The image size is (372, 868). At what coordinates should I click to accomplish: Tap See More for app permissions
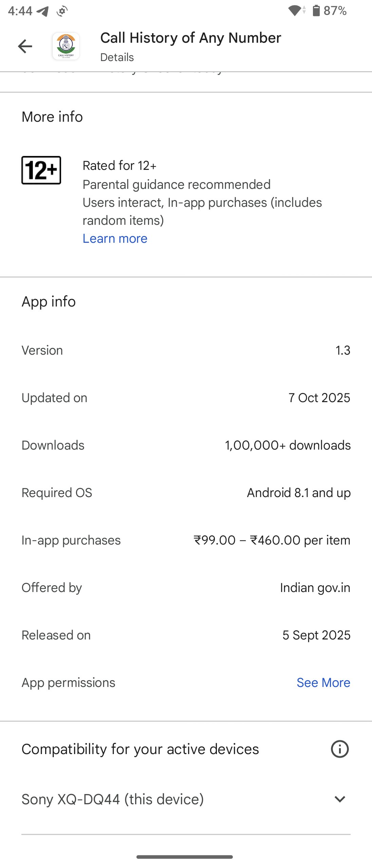[323, 683]
